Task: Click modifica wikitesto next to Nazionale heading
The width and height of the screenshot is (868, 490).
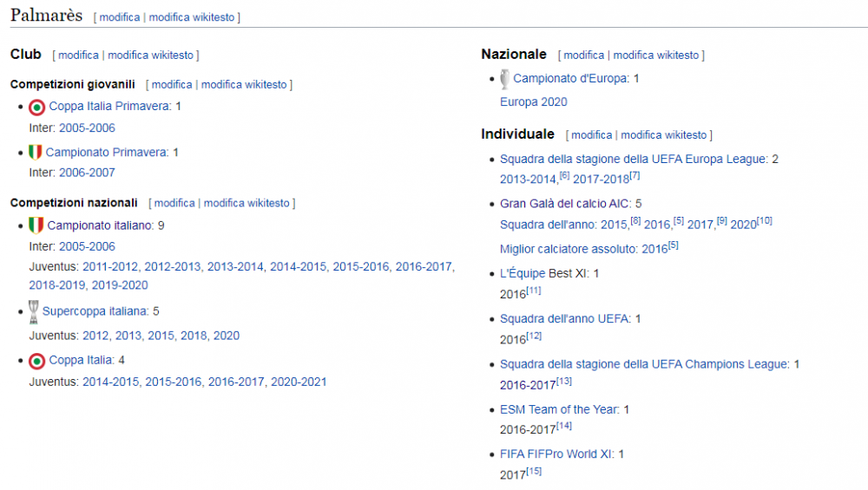Action: pyautogui.click(x=656, y=56)
